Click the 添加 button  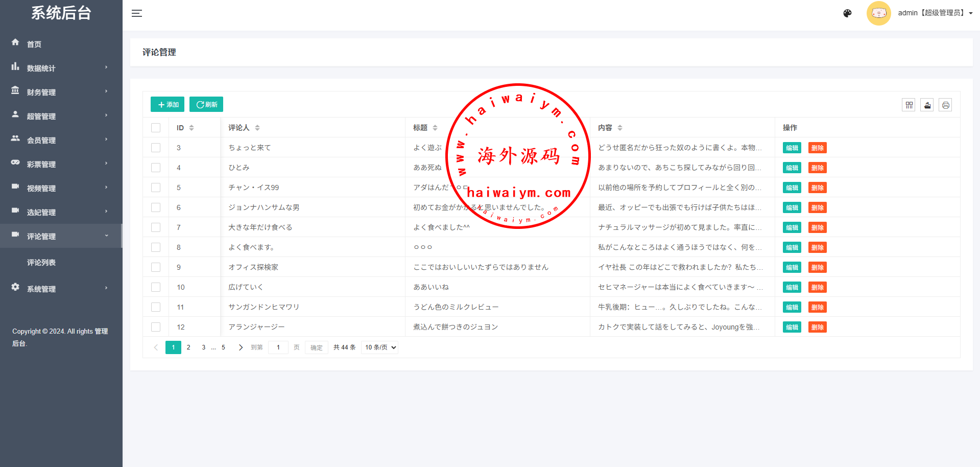(x=168, y=104)
